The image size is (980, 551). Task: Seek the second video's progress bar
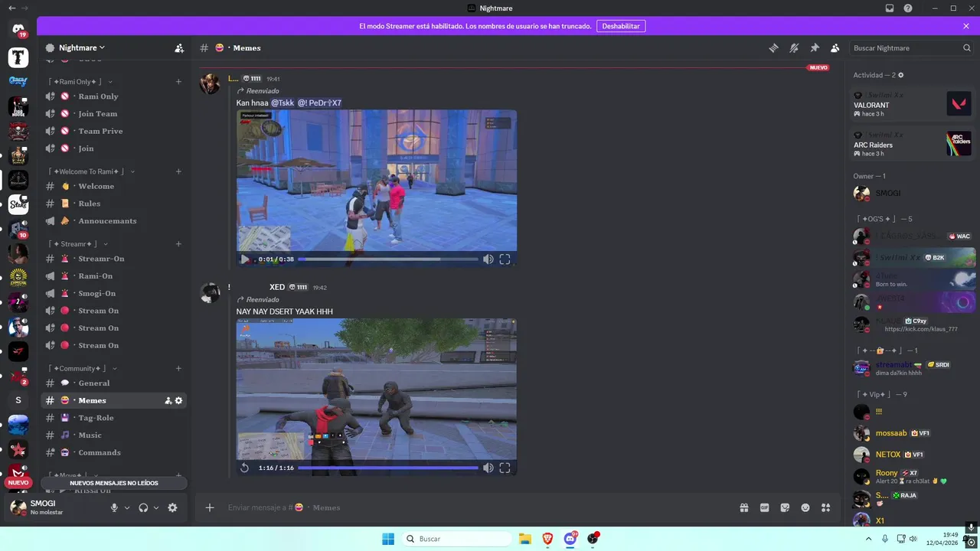pyautogui.click(x=388, y=468)
